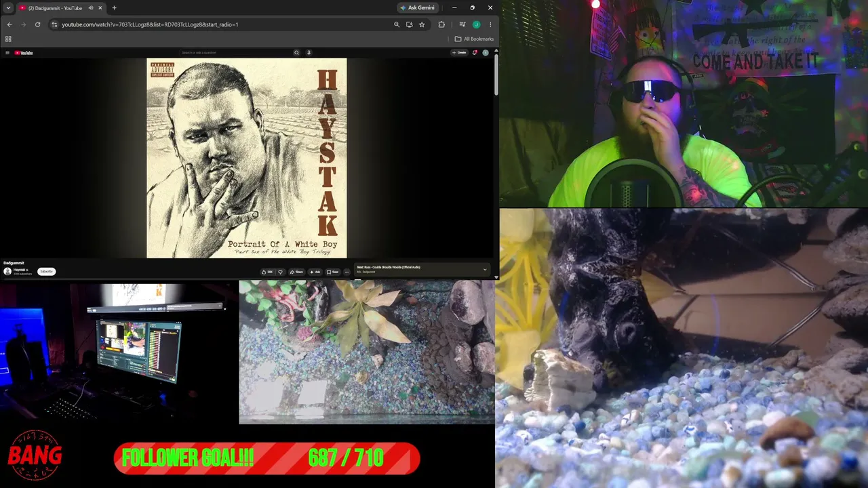868x488 pixels.
Task: Open the All Bookmarks folder
Action: tap(474, 39)
